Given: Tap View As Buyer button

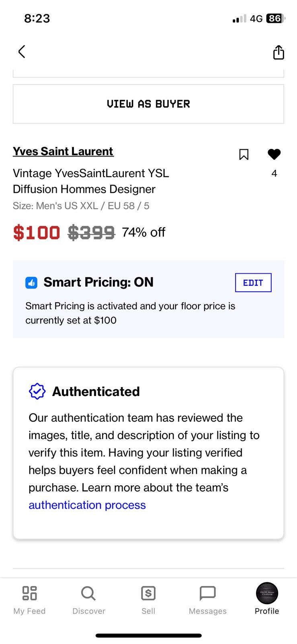Looking at the screenshot, I should point(148,104).
